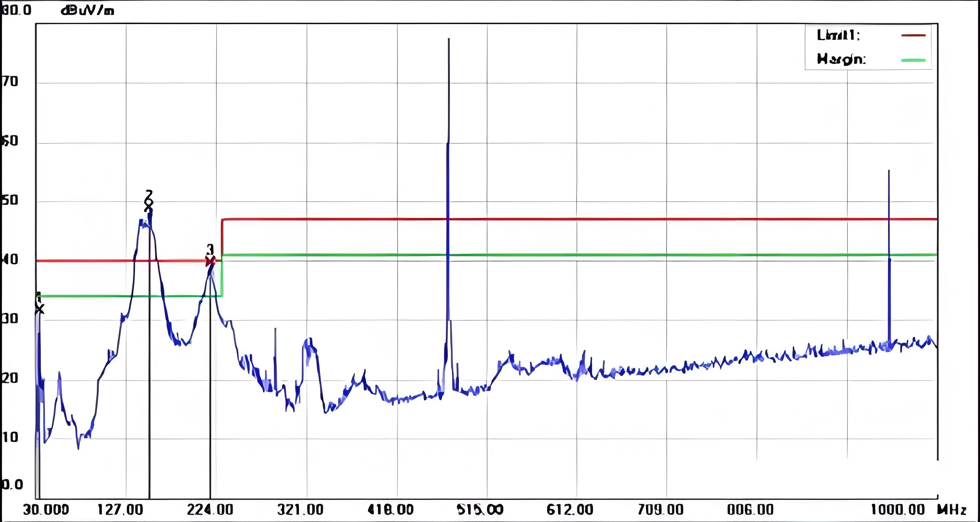Click the red Limit line sample in the legend
Viewport: 980px width, 522px height.
(913, 35)
